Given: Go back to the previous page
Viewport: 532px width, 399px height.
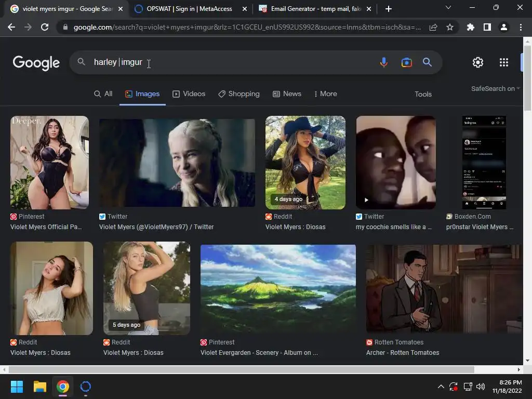Looking at the screenshot, I should (x=11, y=27).
